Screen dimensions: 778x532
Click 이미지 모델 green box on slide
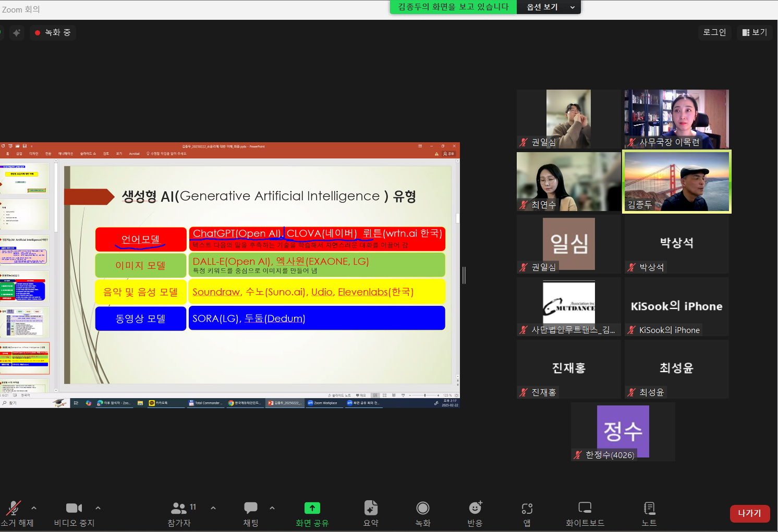click(x=141, y=265)
